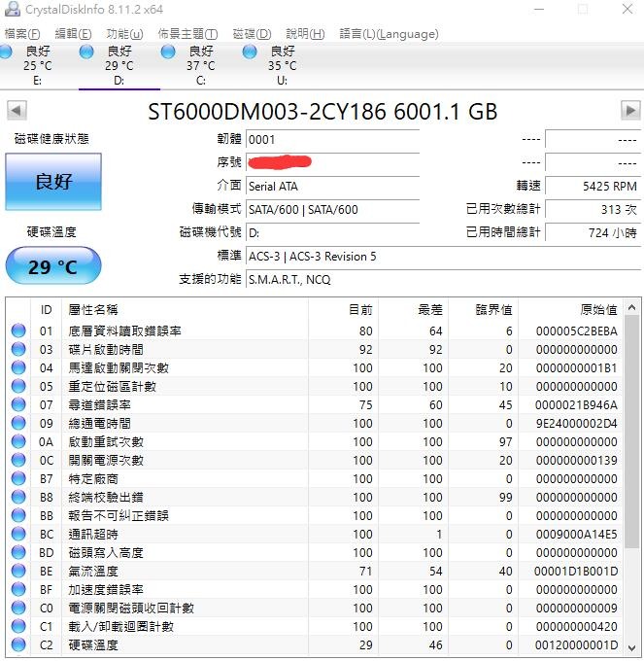This screenshot has height=661, width=644.
Task: Click status orb for attribute BB
Action: [18, 515]
